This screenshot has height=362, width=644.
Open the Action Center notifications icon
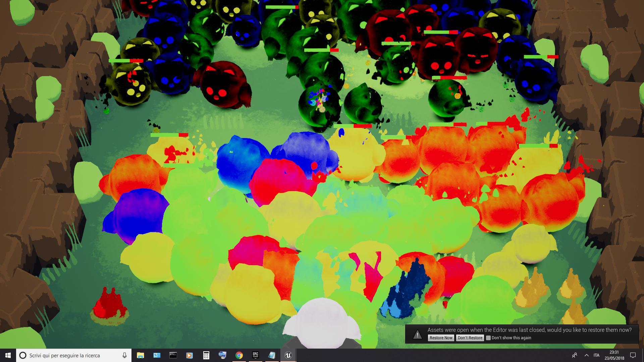coord(633,355)
